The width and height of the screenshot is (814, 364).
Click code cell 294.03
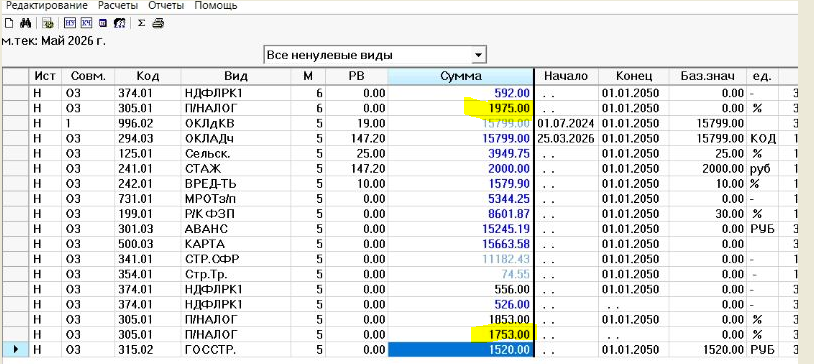147,139
